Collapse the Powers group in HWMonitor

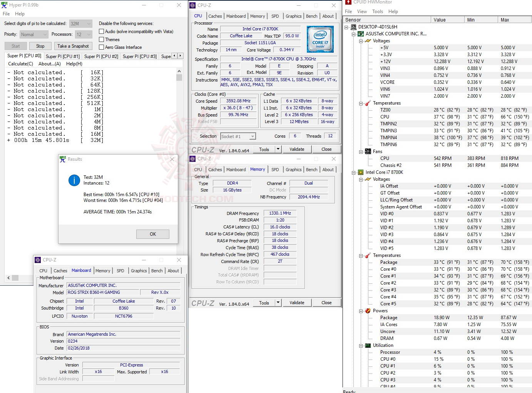[x=361, y=311]
